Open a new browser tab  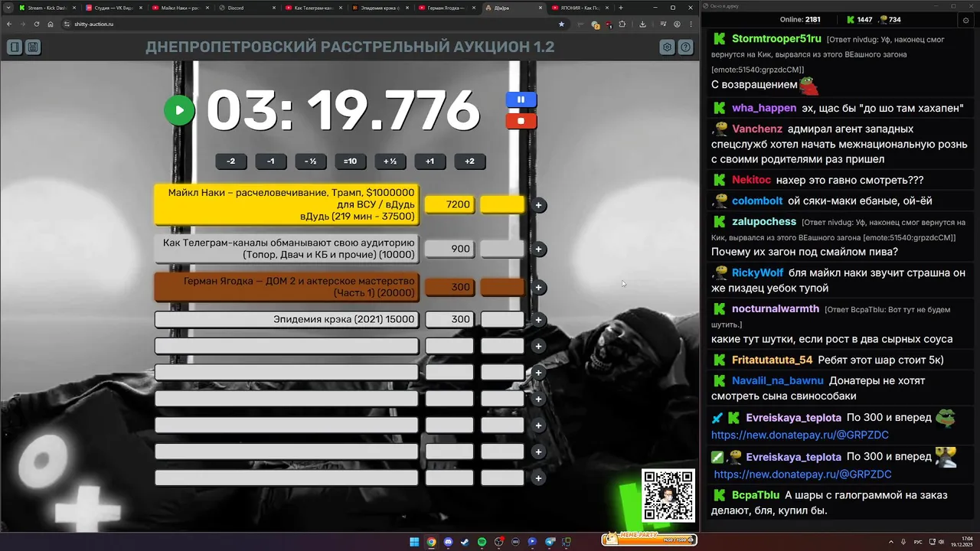(621, 8)
